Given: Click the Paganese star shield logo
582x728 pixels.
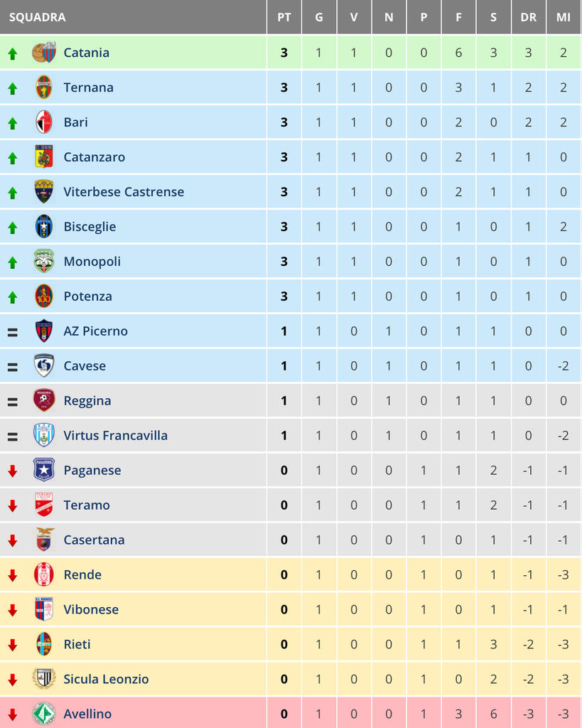Looking at the screenshot, I should (44, 470).
